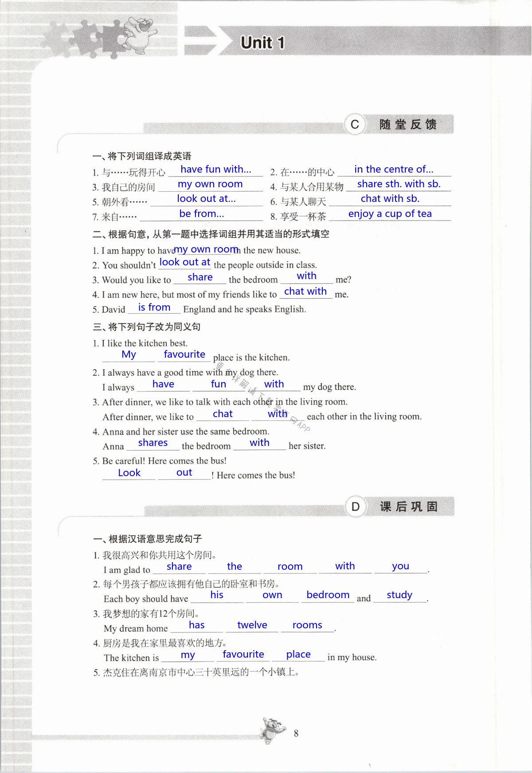
Task: Click the answer 'study' after 'and'
Action: [x=399, y=595]
